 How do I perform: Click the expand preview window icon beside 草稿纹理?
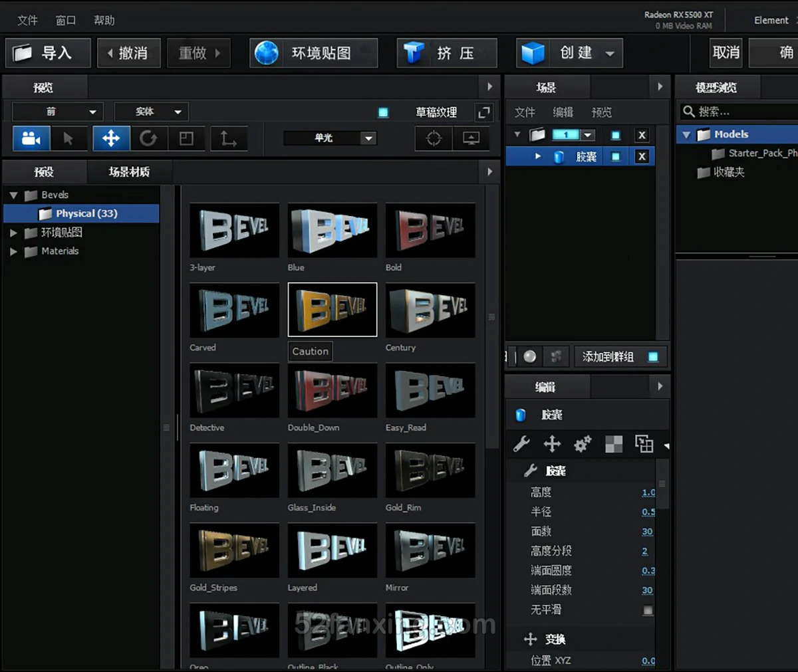[484, 112]
